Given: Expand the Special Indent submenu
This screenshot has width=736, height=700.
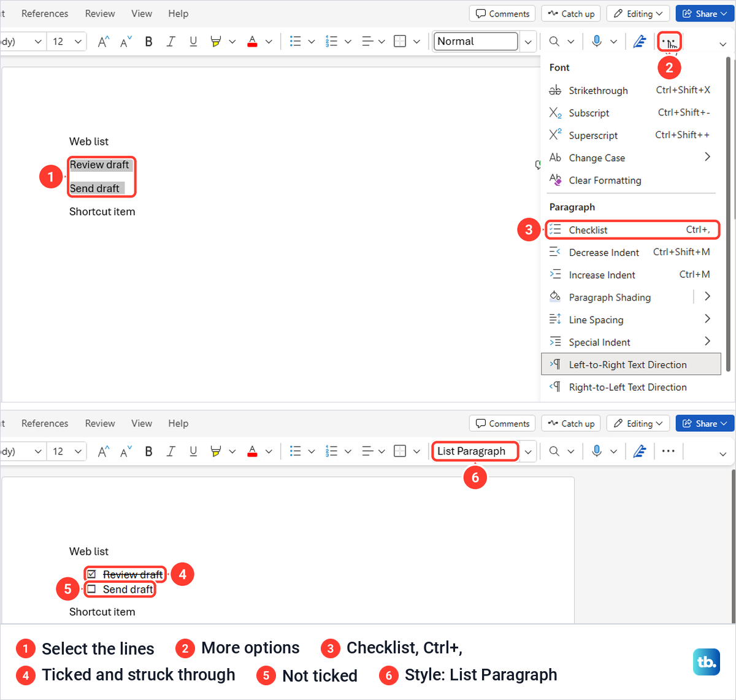Looking at the screenshot, I should coord(707,341).
